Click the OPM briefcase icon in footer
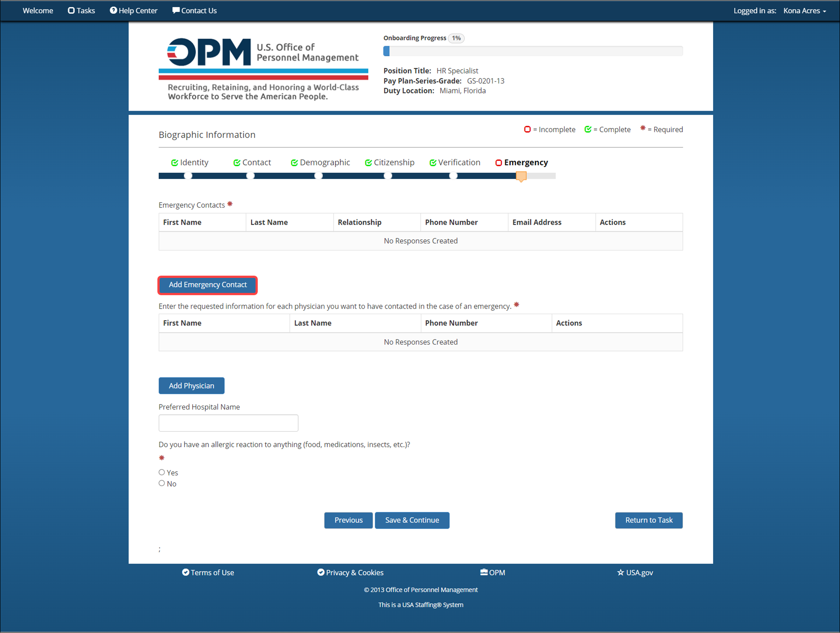 point(484,572)
